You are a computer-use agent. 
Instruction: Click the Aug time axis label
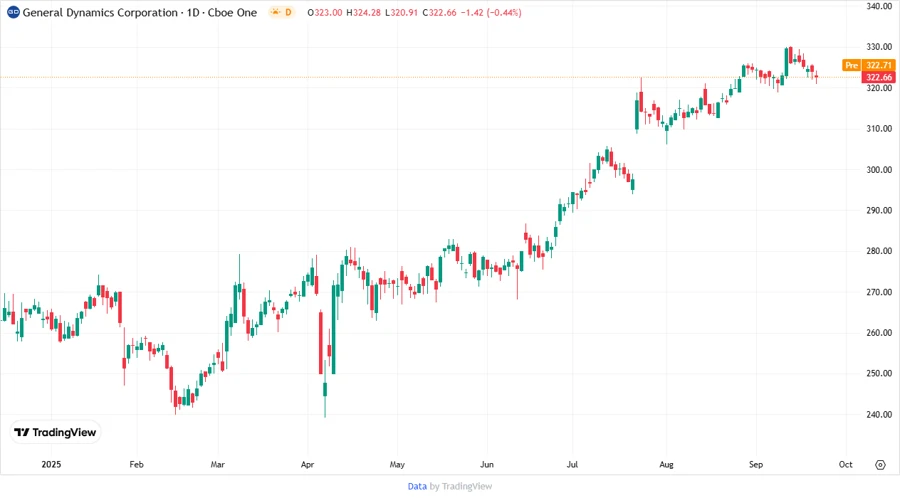click(666, 465)
